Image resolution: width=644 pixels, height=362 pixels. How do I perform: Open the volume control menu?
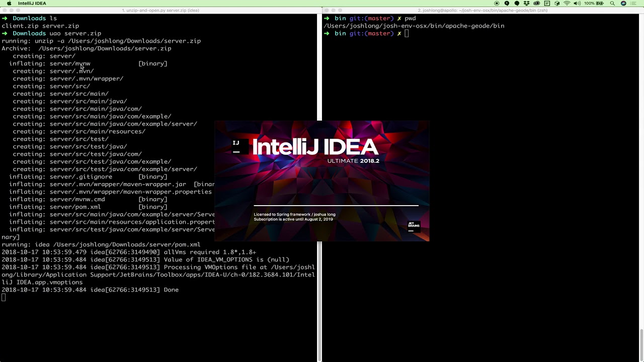(577, 3)
